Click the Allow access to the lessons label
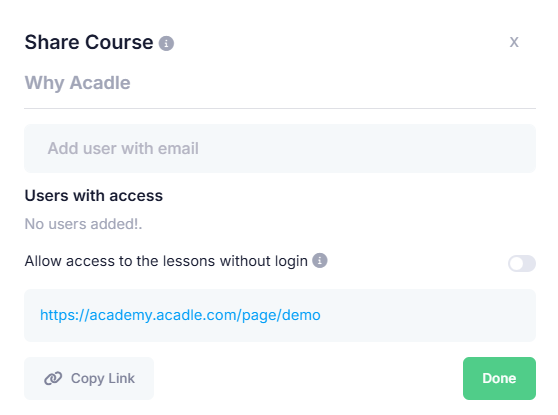Image resolution: width=558 pixels, height=415 pixels. (166, 261)
